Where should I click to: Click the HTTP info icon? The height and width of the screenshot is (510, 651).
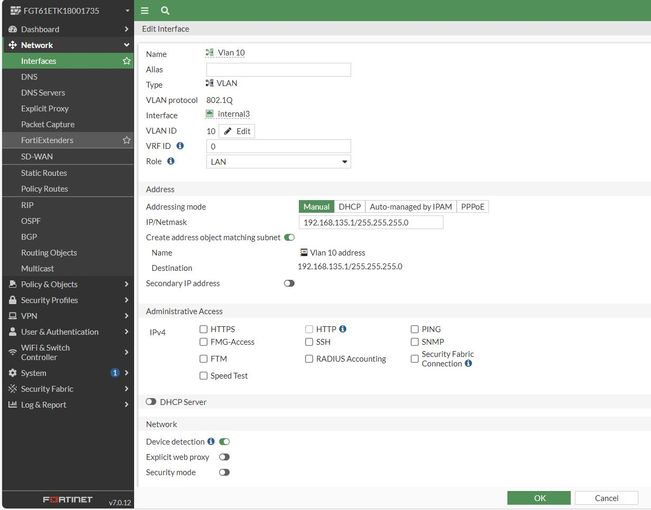(x=343, y=329)
